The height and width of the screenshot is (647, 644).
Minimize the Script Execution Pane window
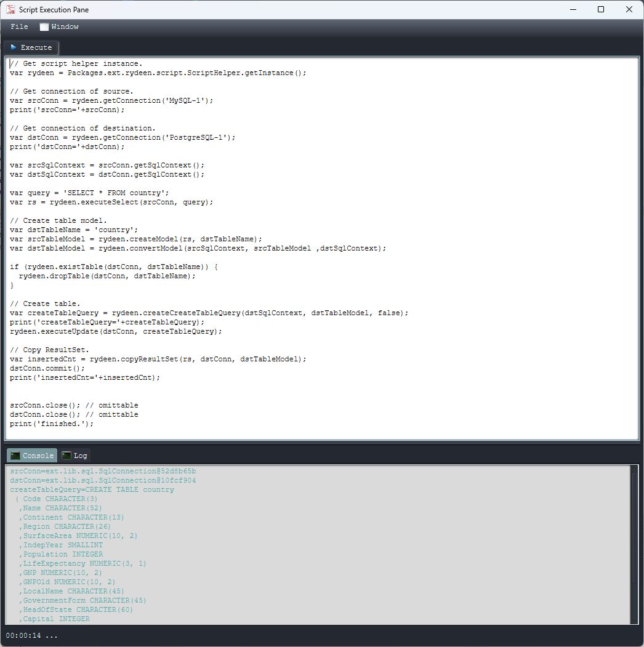pos(573,9)
